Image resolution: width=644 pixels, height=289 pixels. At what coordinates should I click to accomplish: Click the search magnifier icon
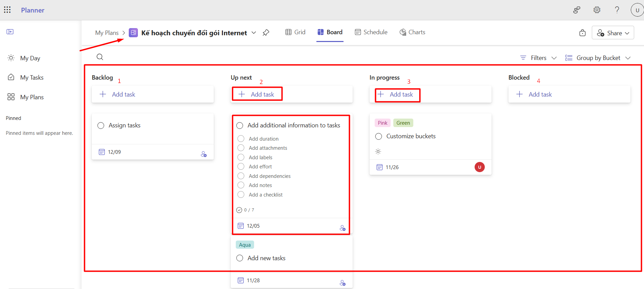(100, 57)
